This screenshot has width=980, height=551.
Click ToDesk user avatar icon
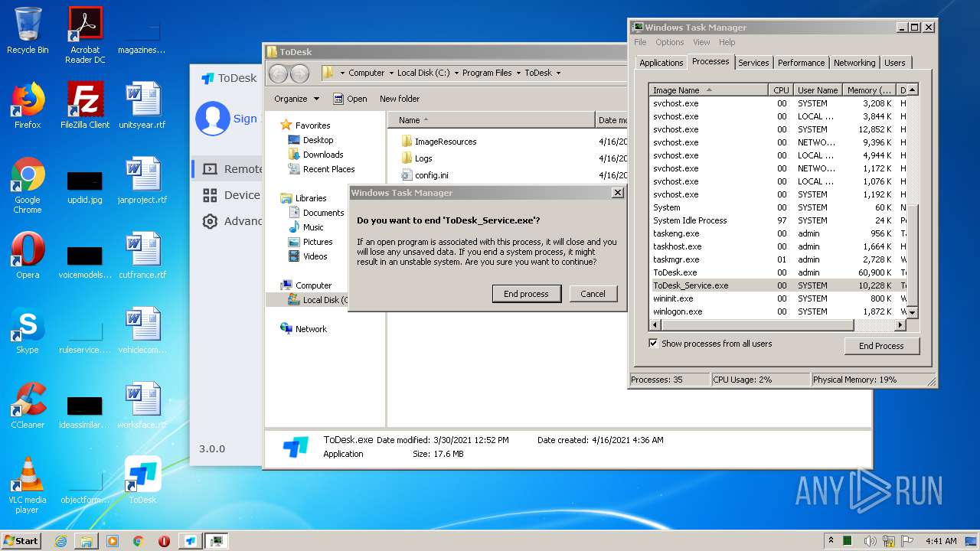[213, 119]
